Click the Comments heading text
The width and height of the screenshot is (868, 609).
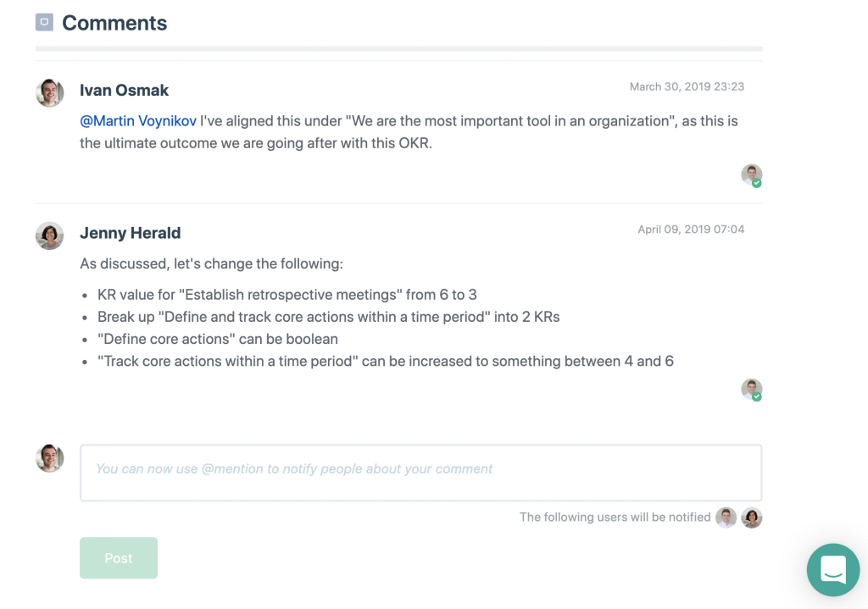click(x=114, y=23)
